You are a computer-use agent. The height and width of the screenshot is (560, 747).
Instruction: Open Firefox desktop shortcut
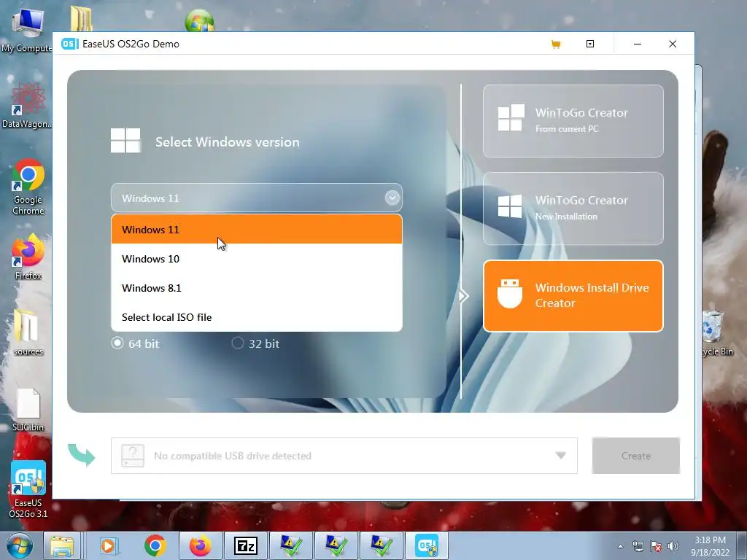[x=28, y=257]
